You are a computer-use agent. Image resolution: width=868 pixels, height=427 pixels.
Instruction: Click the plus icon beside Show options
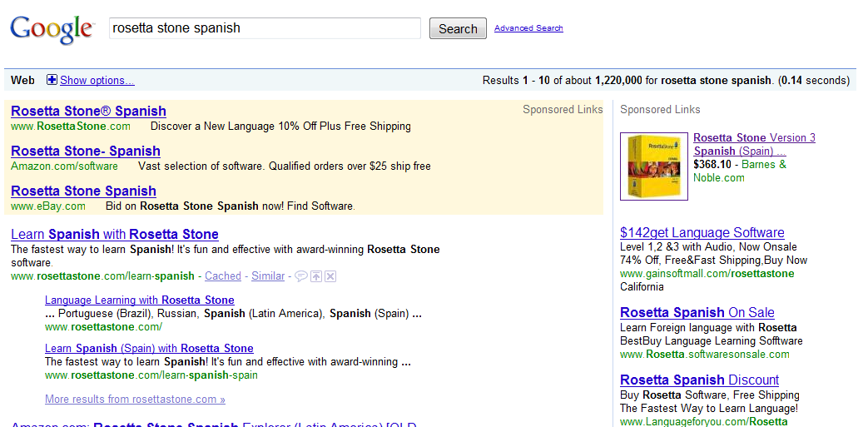click(x=52, y=80)
